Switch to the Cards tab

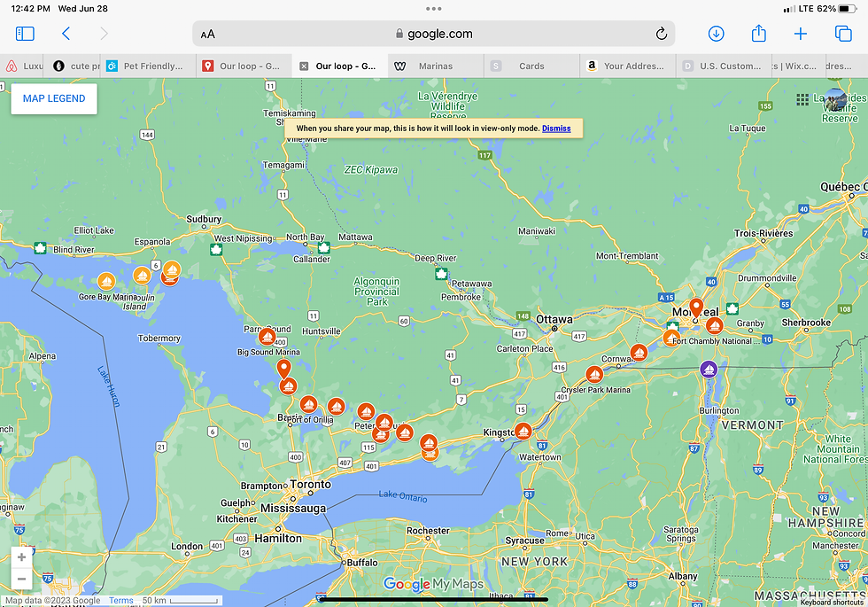click(x=531, y=66)
